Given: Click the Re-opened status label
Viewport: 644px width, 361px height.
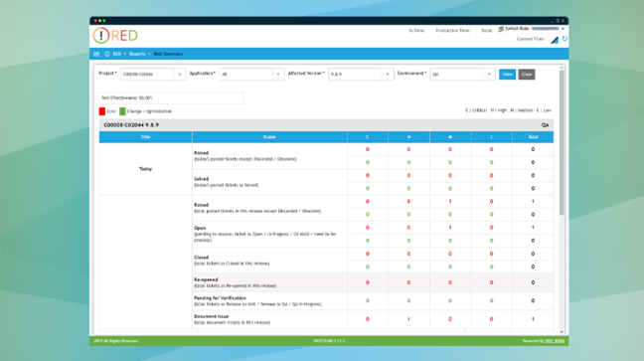Looking at the screenshot, I should tap(206, 279).
